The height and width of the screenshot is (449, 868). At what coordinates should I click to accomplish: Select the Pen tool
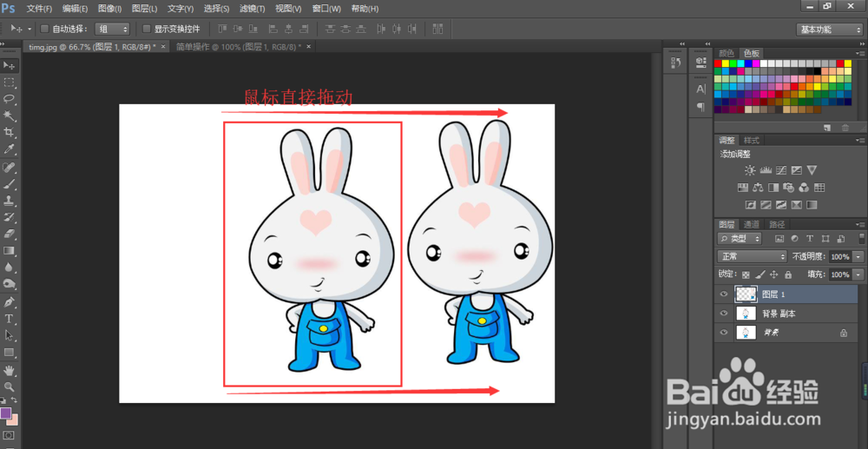click(9, 301)
